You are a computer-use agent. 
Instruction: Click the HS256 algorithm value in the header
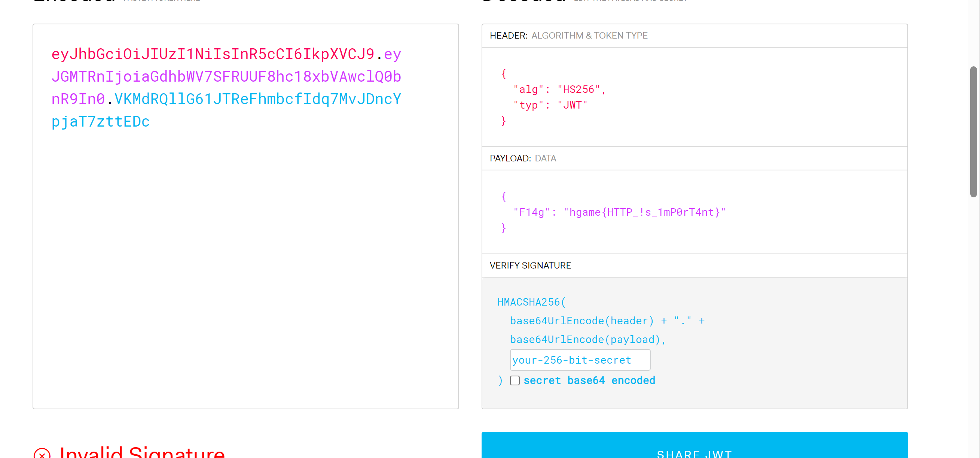click(580, 89)
